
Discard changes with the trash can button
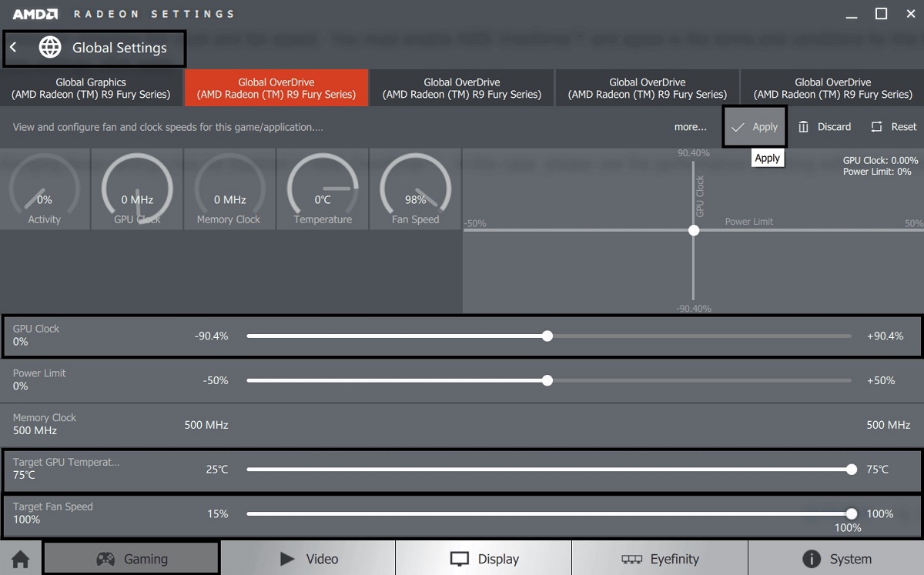click(x=825, y=127)
